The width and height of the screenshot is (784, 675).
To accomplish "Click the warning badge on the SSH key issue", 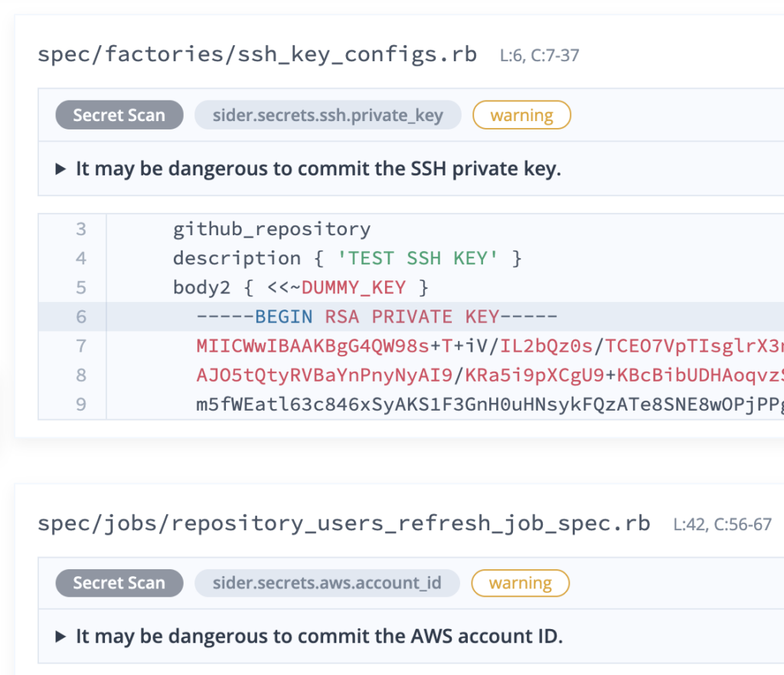I will pyautogui.click(x=521, y=114).
